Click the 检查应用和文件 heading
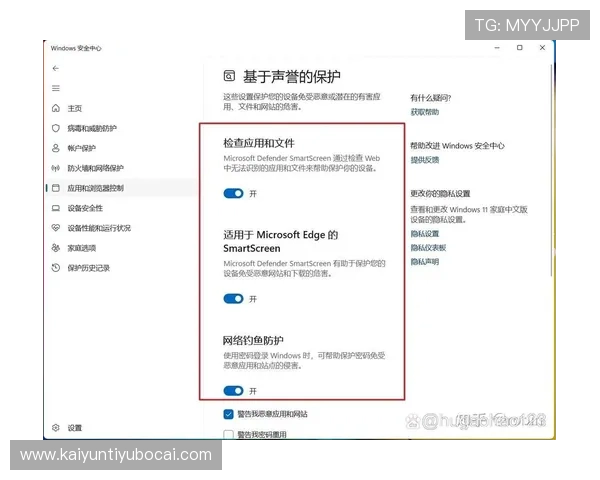The height and width of the screenshot is (480, 600). coord(259,143)
